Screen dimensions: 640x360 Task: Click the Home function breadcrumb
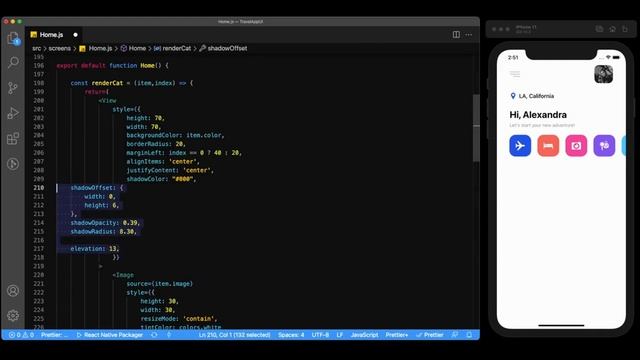pos(133,48)
